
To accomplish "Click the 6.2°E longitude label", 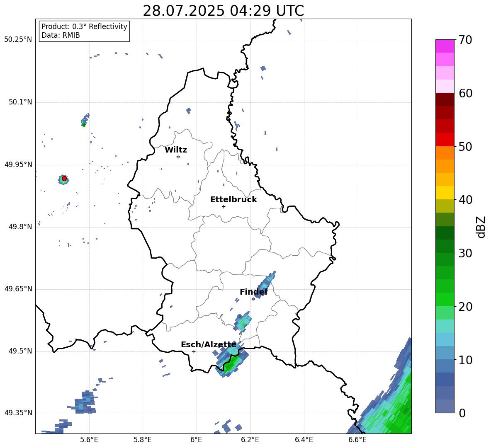I will click(x=250, y=440).
